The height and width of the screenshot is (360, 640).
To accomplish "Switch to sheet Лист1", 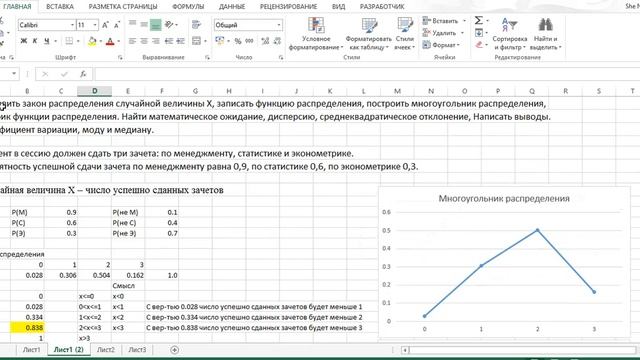I will point(31,350).
